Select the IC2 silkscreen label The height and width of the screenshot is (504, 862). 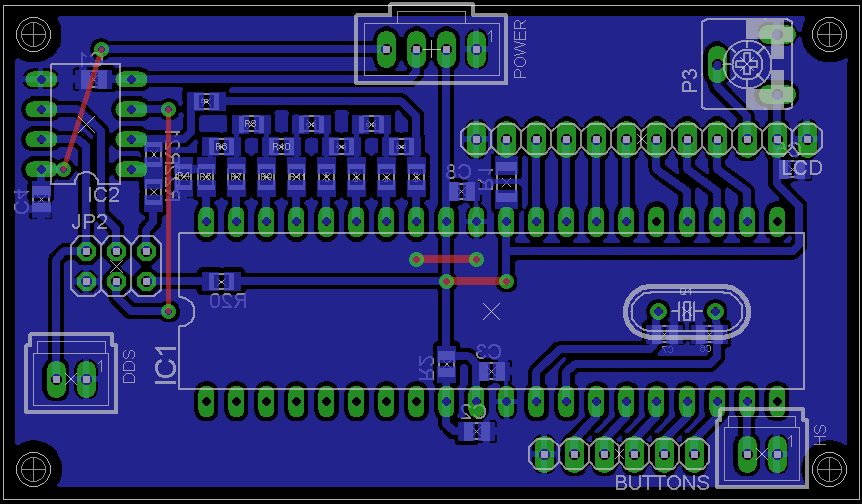103,195
